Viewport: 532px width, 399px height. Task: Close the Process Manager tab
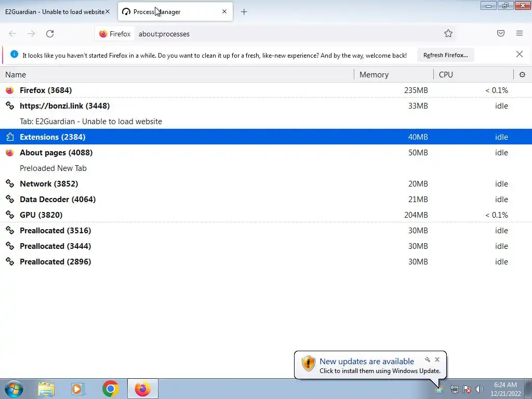224,11
